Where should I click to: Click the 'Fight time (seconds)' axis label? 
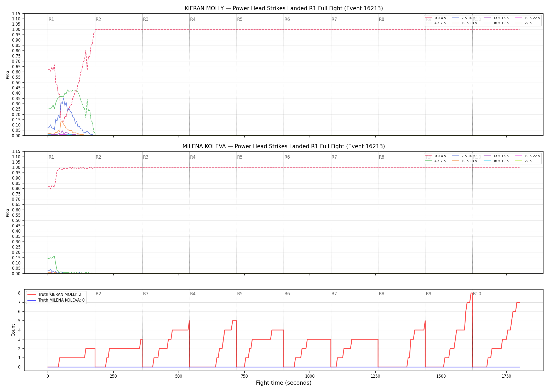click(x=284, y=383)
